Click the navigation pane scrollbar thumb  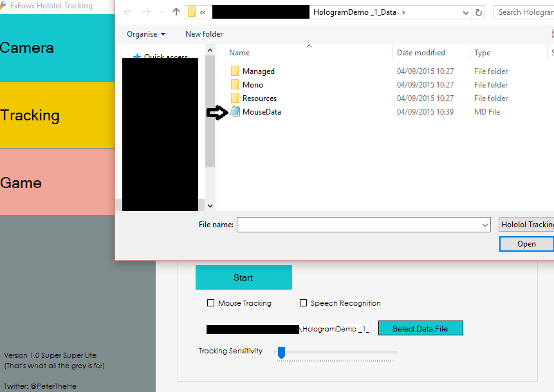(x=210, y=111)
